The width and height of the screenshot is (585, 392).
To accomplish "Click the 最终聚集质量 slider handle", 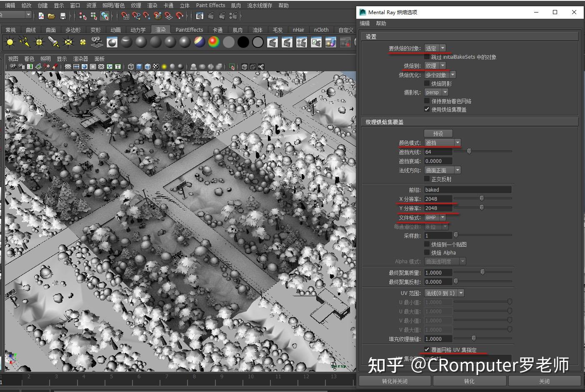I will coord(482,272).
